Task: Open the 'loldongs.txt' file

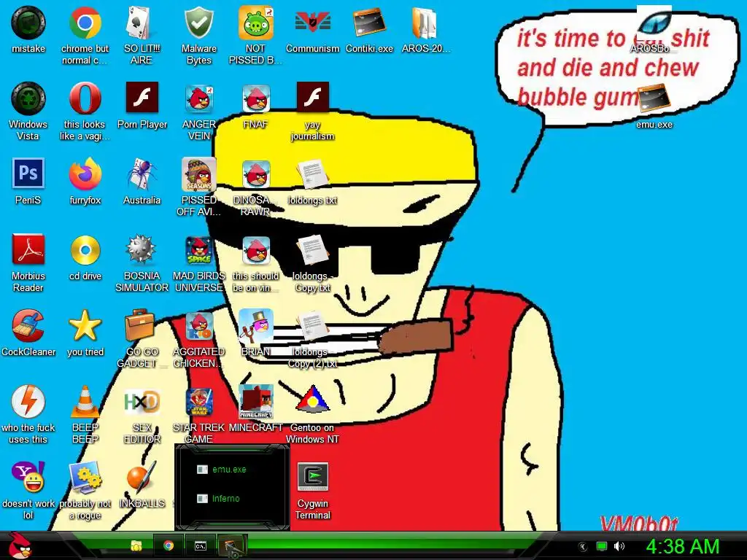Action: 312,174
